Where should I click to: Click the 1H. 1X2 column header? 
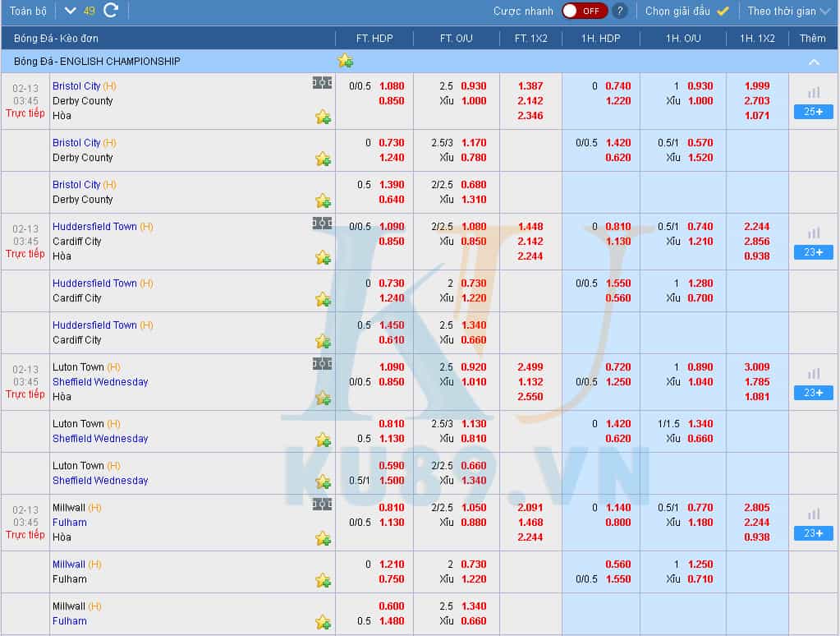[757, 38]
